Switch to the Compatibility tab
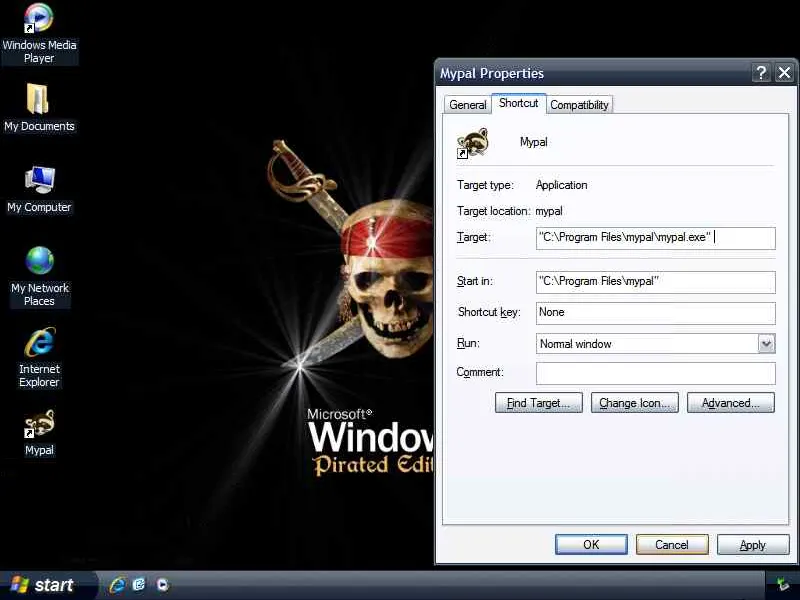Screen dimensions: 800x600 (579, 105)
